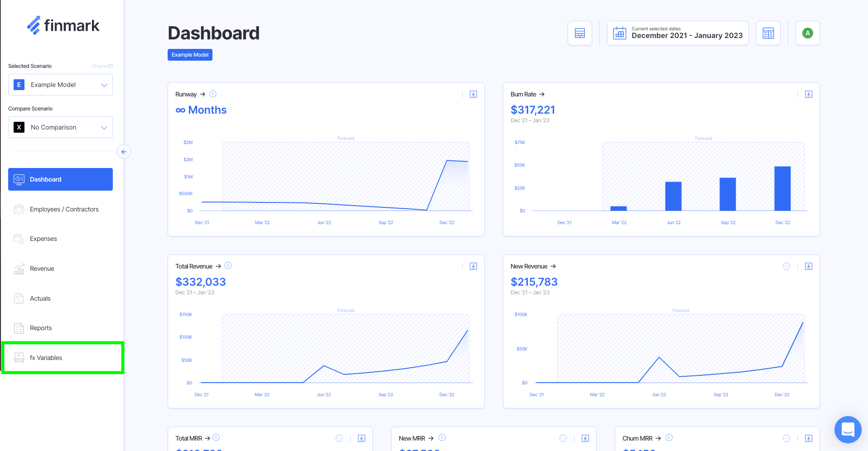The image size is (868, 451).
Task: Click the Runway info icon
Action: (213, 94)
